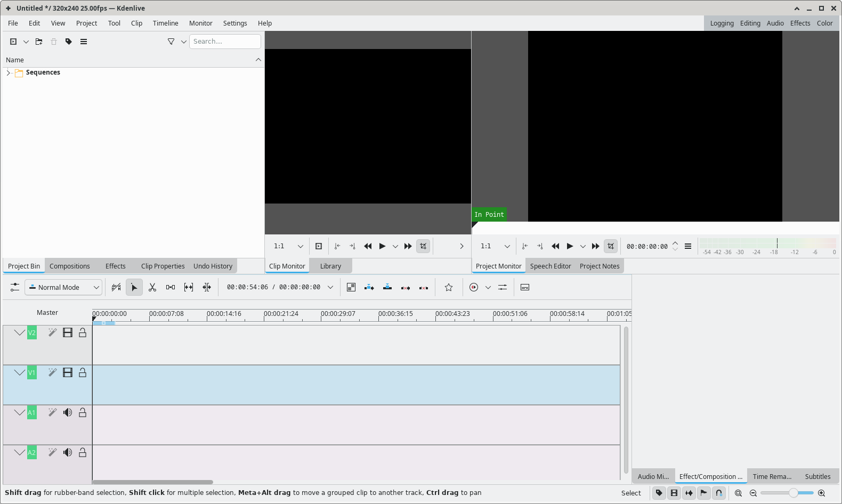Collapse track A1 chevron
842x504 pixels.
pyautogui.click(x=20, y=412)
